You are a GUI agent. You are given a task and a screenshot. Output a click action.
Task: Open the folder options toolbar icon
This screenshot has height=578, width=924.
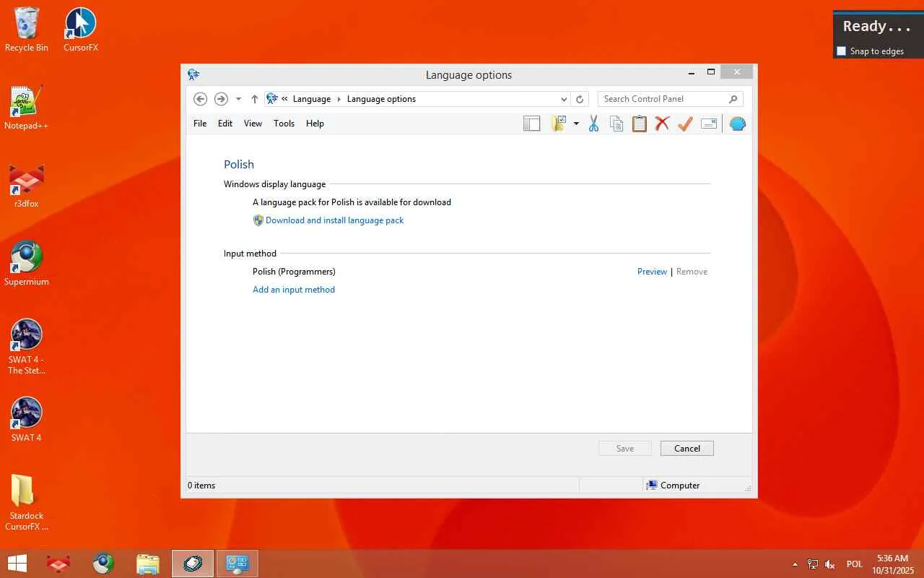[x=559, y=124]
